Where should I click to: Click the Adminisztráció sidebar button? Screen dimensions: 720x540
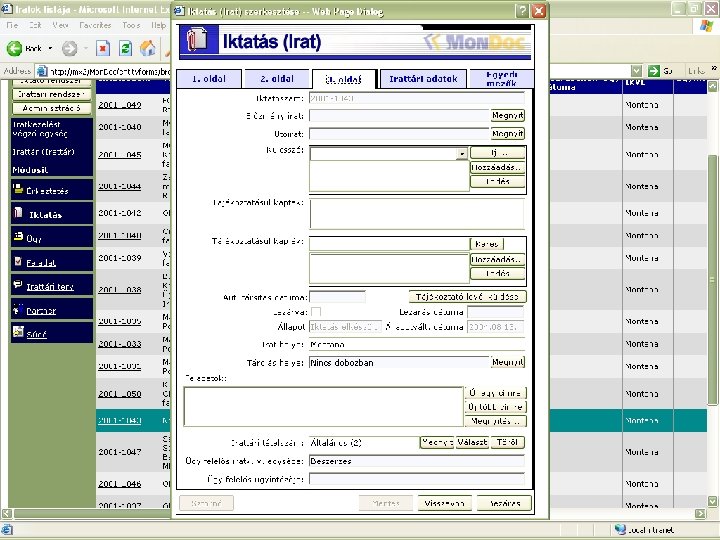(x=51, y=108)
